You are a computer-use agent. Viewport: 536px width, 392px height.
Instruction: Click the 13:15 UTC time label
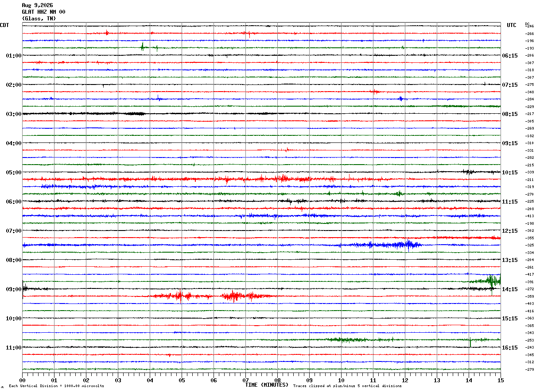pyautogui.click(x=510, y=260)
